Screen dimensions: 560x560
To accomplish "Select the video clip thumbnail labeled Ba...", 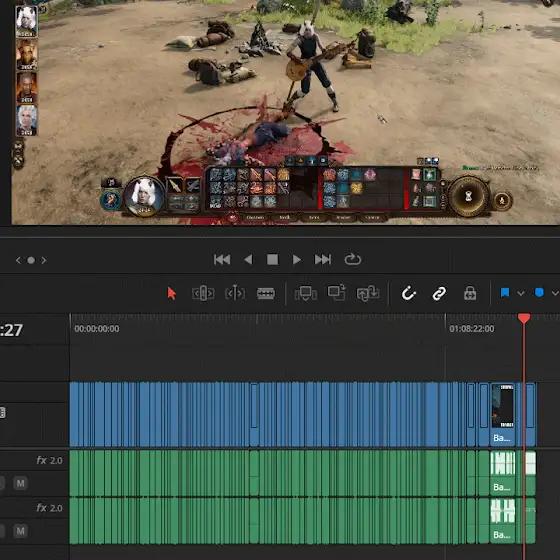I will pos(502,406).
